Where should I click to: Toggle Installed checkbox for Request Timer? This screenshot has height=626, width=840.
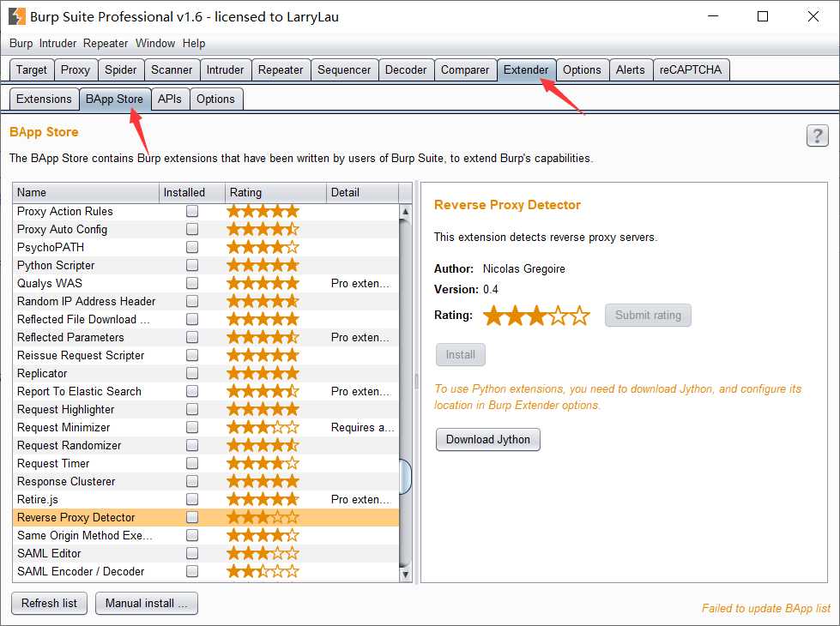pos(192,463)
